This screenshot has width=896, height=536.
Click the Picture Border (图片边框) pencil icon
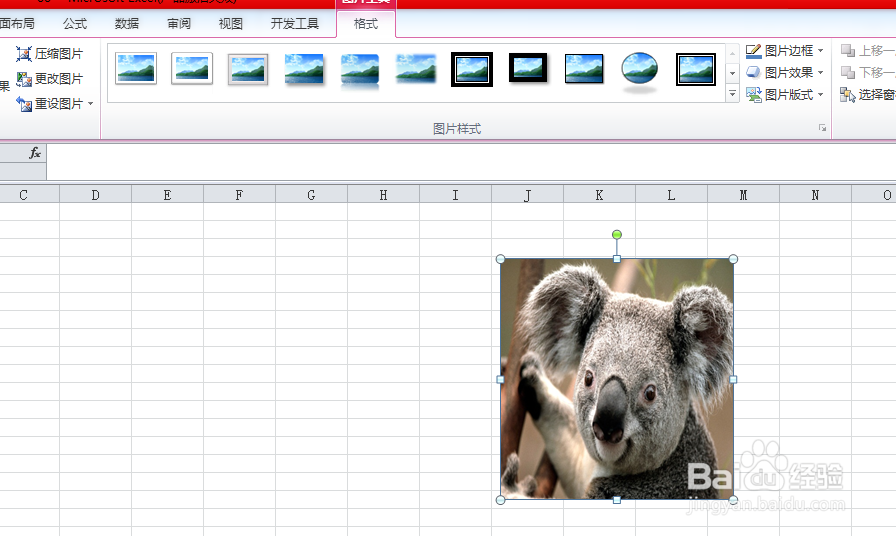(x=754, y=51)
